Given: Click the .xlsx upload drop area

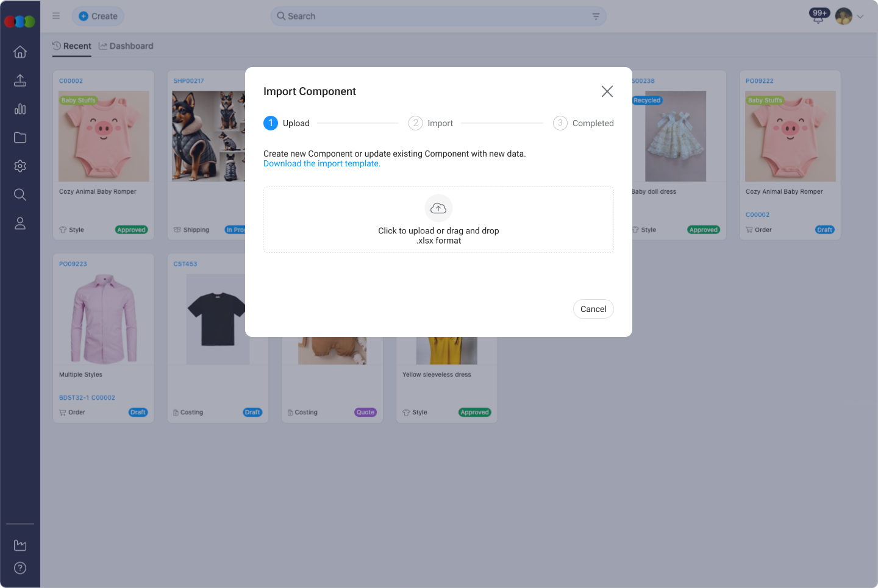Looking at the screenshot, I should pyautogui.click(x=438, y=219).
